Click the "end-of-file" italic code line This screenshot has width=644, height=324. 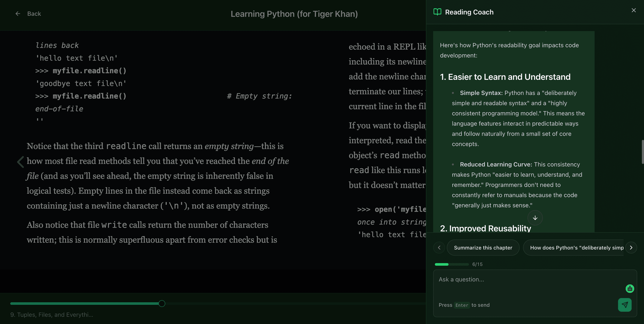59,109
